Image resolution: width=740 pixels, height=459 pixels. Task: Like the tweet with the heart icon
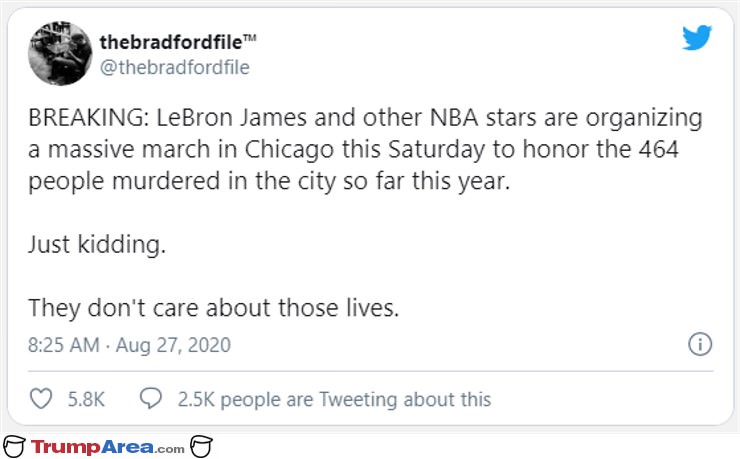click(x=41, y=399)
